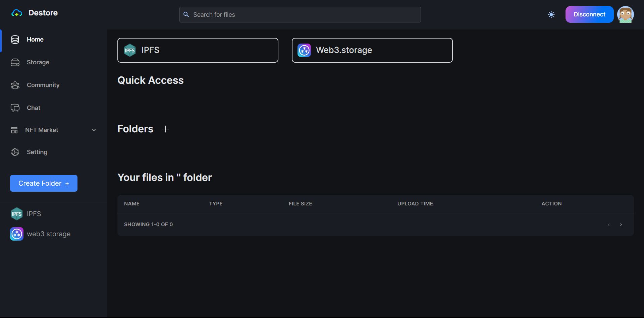Click the Create Folder button

point(44,183)
